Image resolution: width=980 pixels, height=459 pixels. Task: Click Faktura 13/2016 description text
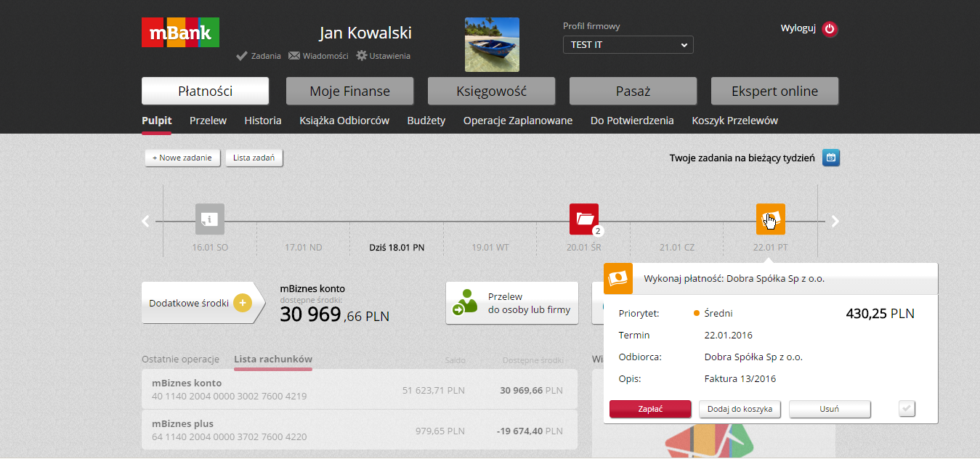pyautogui.click(x=740, y=378)
